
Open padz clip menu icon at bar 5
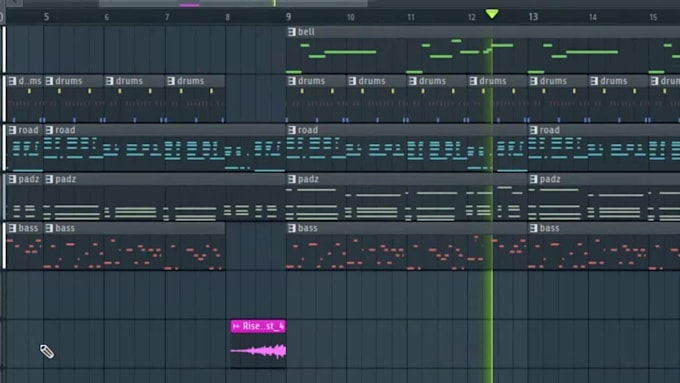coord(49,179)
